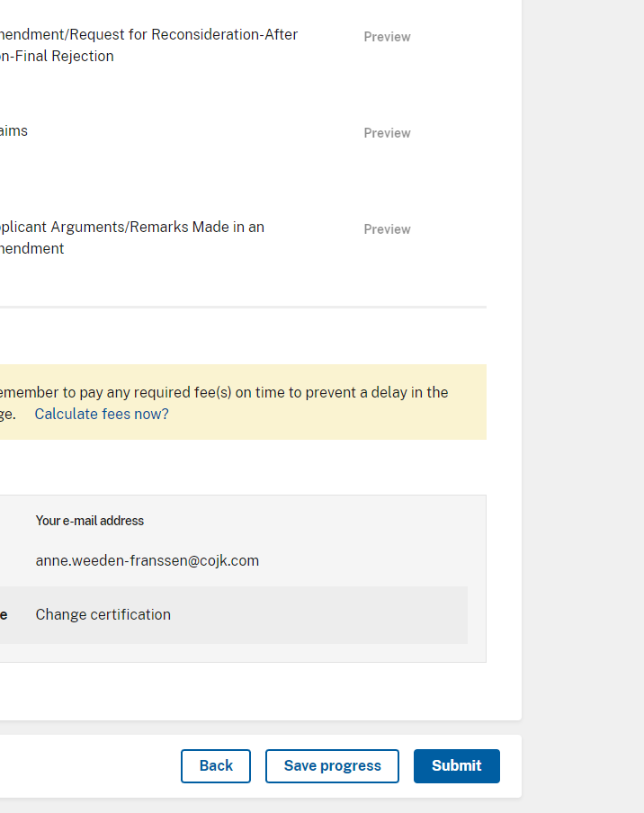644x813 pixels.
Task: Click the bold label beside Change certification
Action: [x=4, y=615]
